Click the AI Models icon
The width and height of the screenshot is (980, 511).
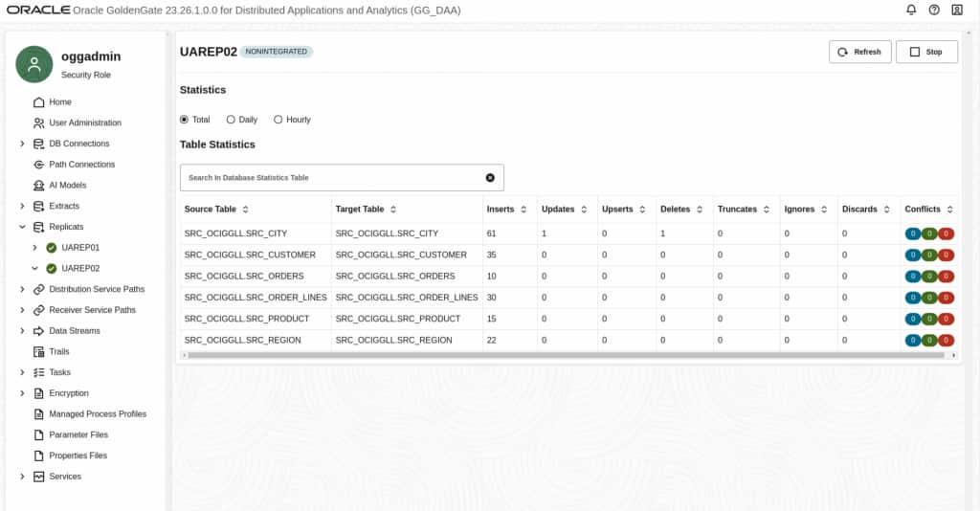(x=38, y=186)
